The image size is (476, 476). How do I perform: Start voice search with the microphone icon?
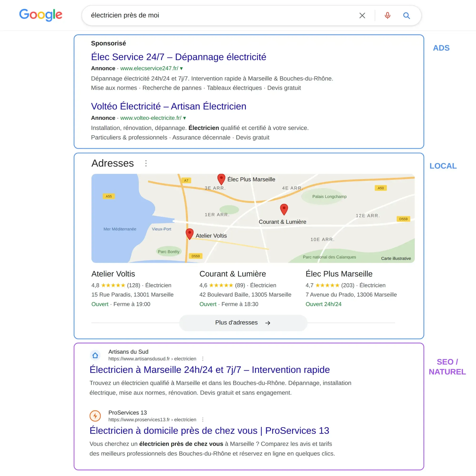[x=387, y=15]
